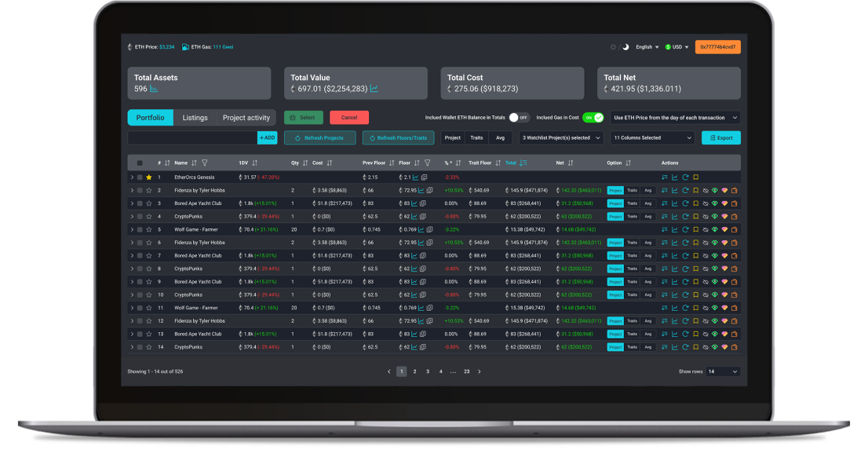Click the gold star on EtherOrcs Genesis
868x457 pixels.
point(149,177)
